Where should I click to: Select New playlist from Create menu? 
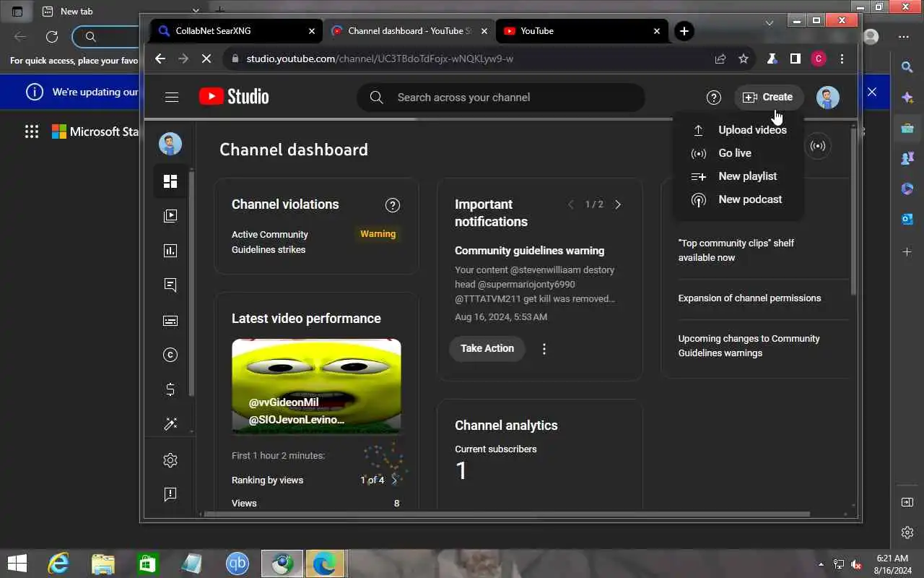pyautogui.click(x=738, y=176)
